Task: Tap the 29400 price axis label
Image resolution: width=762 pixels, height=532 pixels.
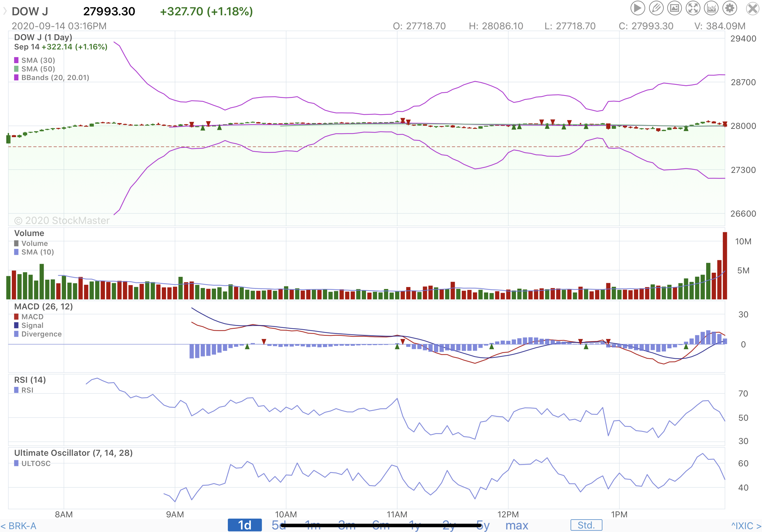Action: click(x=743, y=39)
